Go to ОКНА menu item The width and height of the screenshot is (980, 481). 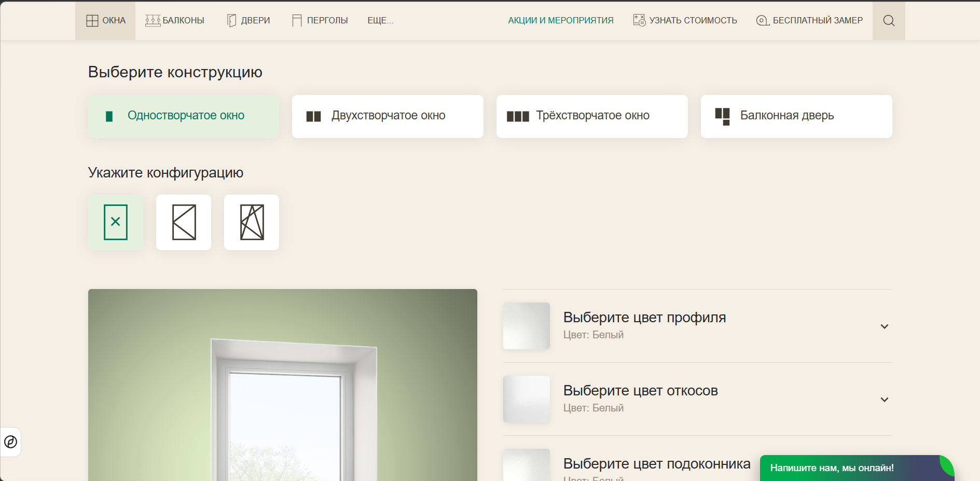105,21
